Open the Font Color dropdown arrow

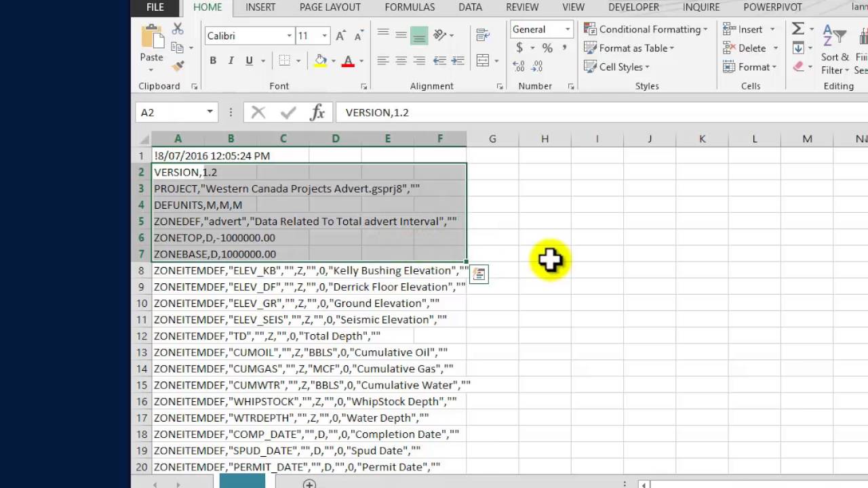click(361, 61)
